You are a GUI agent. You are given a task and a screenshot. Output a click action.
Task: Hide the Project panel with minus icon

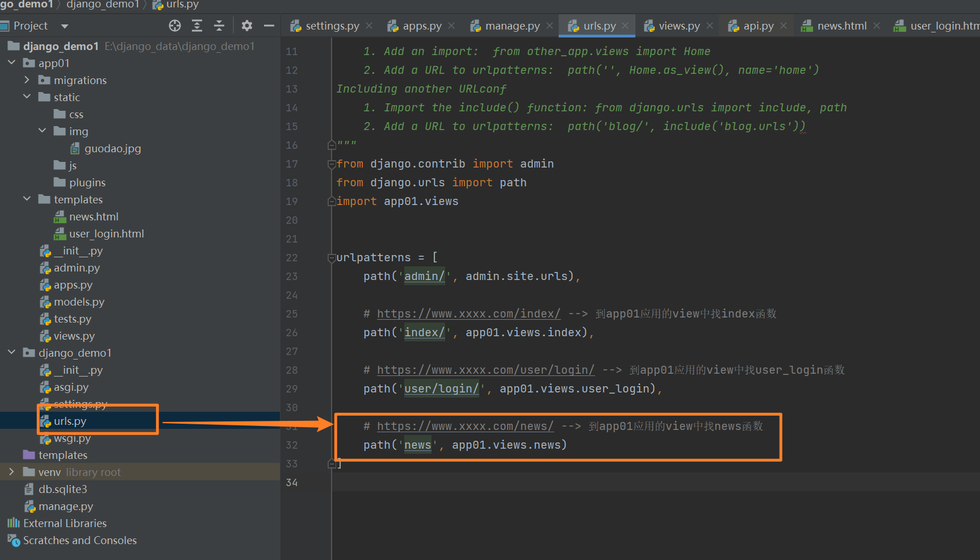[269, 26]
